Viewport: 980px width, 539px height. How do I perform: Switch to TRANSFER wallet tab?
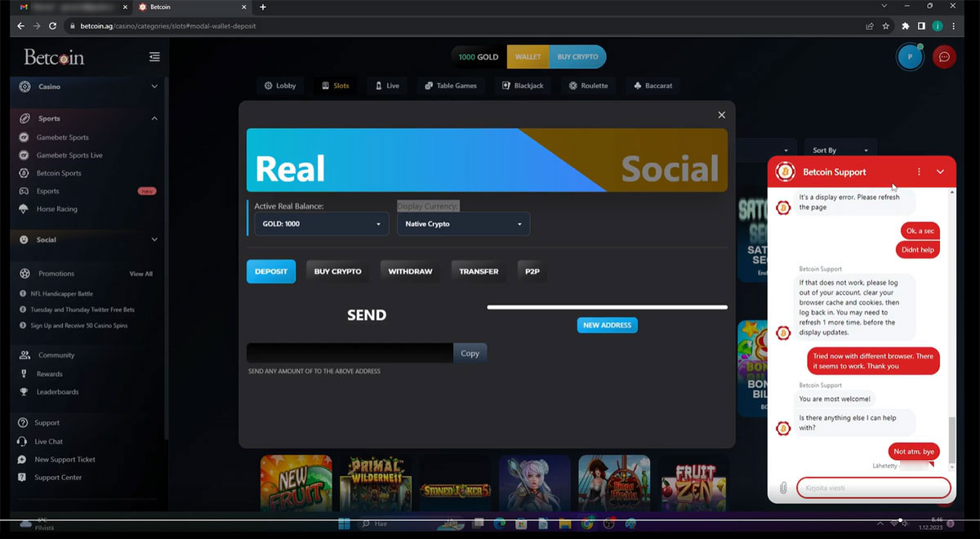pos(479,271)
